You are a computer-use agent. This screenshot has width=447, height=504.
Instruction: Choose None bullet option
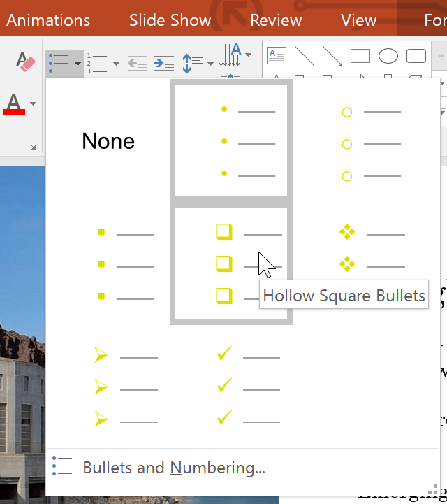pos(108,141)
